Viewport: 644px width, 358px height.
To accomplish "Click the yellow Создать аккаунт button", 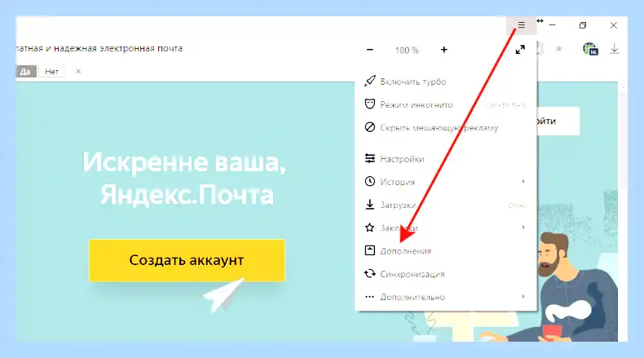I will point(187,260).
